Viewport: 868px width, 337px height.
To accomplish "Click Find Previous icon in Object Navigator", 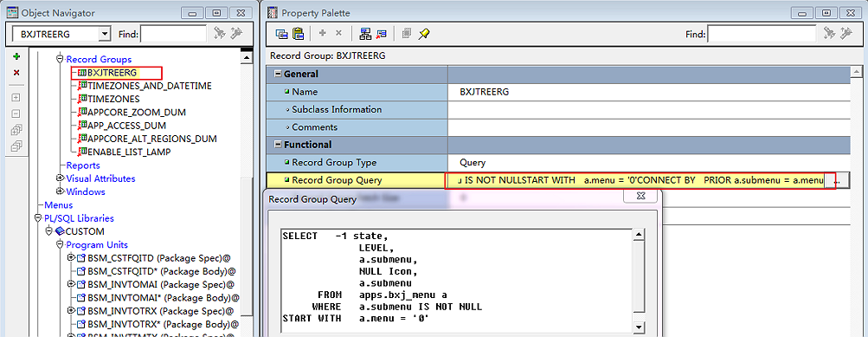I will [236, 34].
